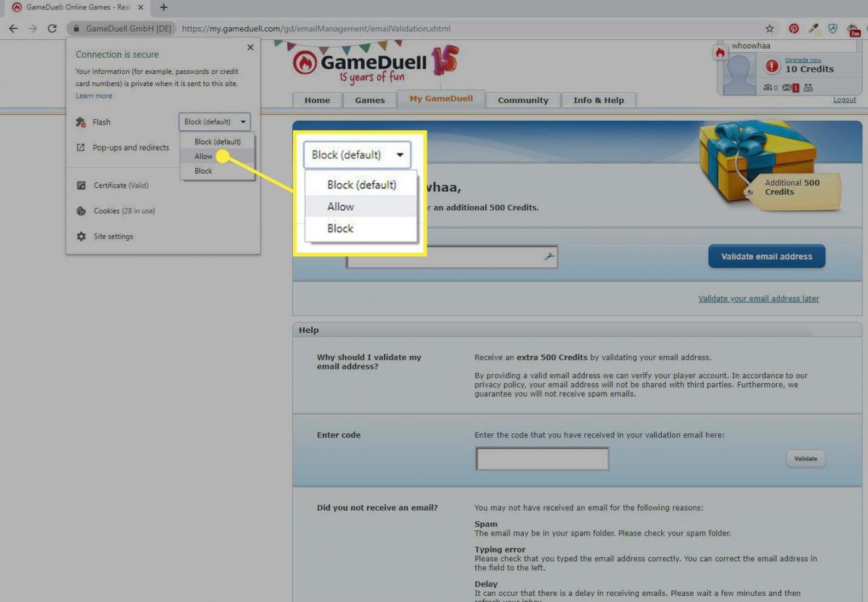Go back using the browser Back arrow
This screenshot has height=602, width=868.
[x=13, y=28]
